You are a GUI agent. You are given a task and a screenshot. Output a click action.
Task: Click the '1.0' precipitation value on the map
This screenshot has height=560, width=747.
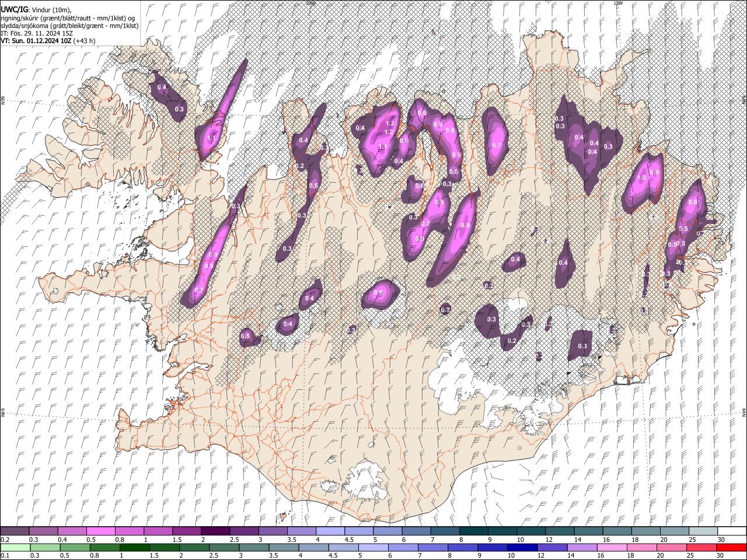(x=641, y=178)
